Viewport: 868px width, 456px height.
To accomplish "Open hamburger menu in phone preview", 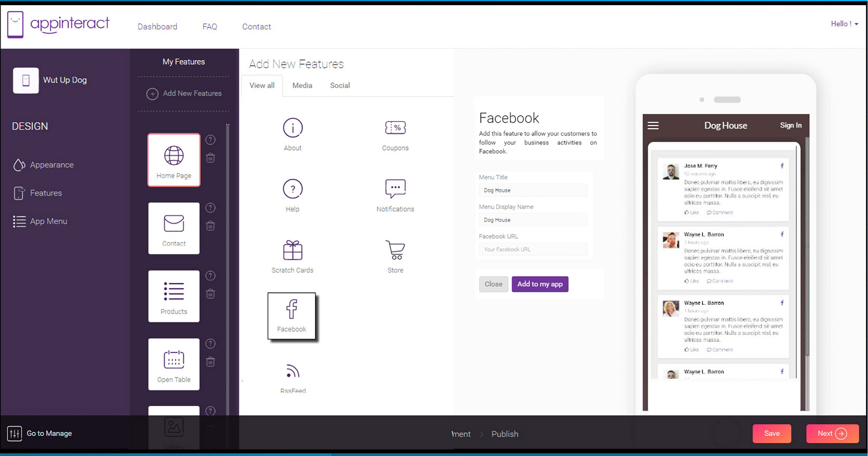I will point(653,126).
